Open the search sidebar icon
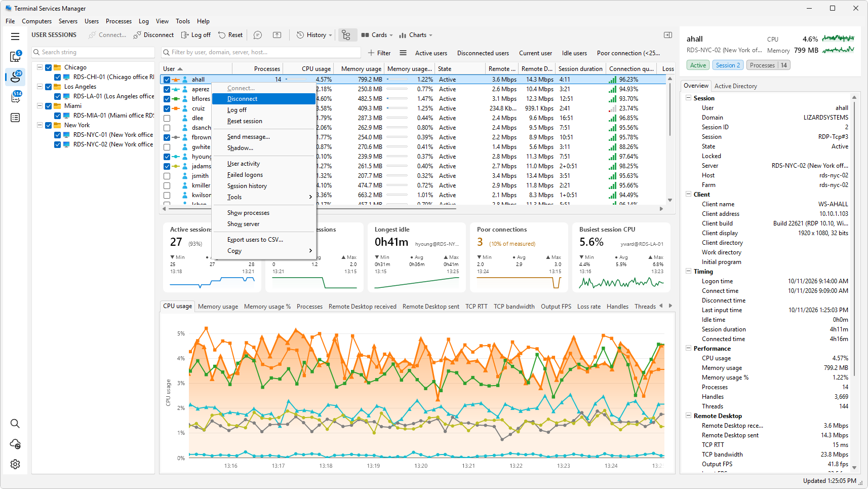Viewport: 868px width, 489px height. 15,424
